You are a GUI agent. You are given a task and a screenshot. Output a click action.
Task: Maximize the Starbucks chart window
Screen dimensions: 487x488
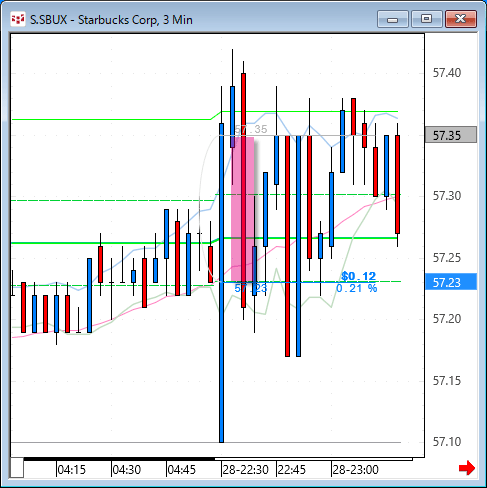click(426, 19)
